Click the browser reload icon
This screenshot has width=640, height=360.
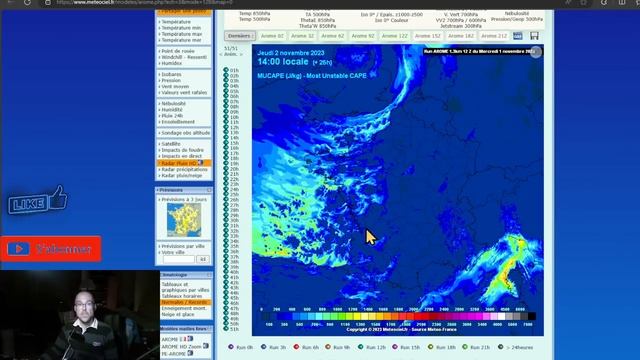coord(27,2)
